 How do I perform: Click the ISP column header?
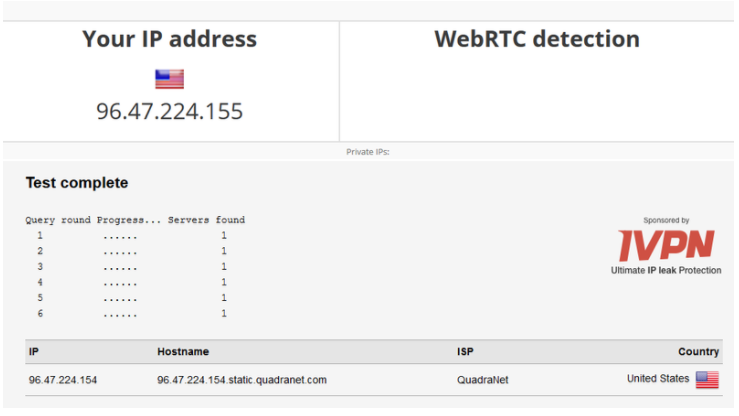pos(465,351)
